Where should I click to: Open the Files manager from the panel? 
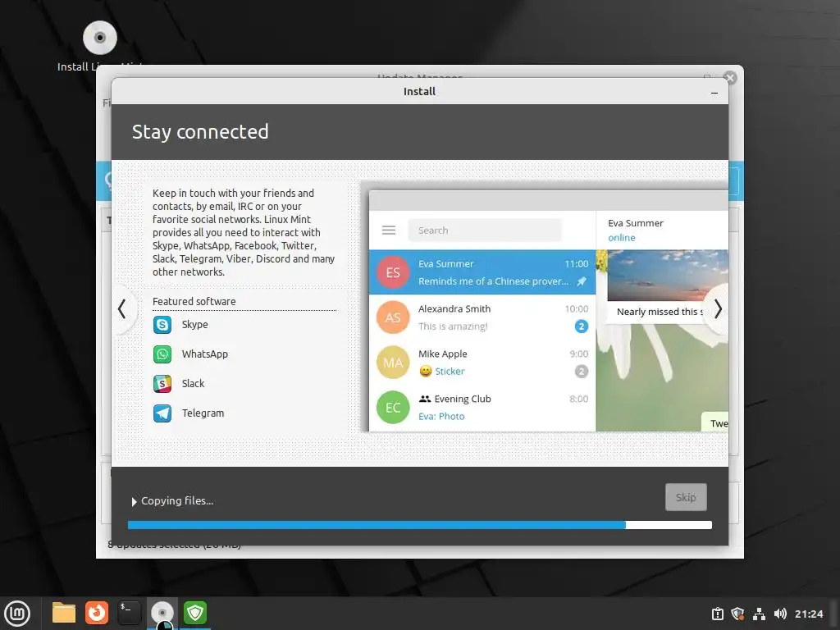tap(64, 613)
